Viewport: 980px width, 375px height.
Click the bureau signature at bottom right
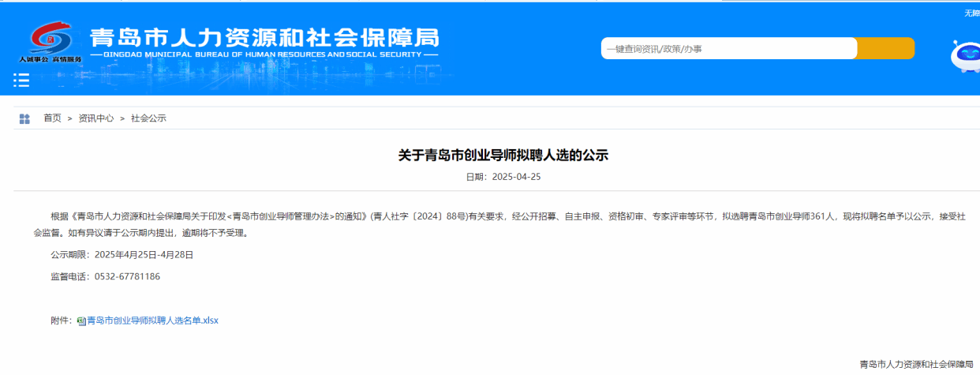[x=915, y=364]
